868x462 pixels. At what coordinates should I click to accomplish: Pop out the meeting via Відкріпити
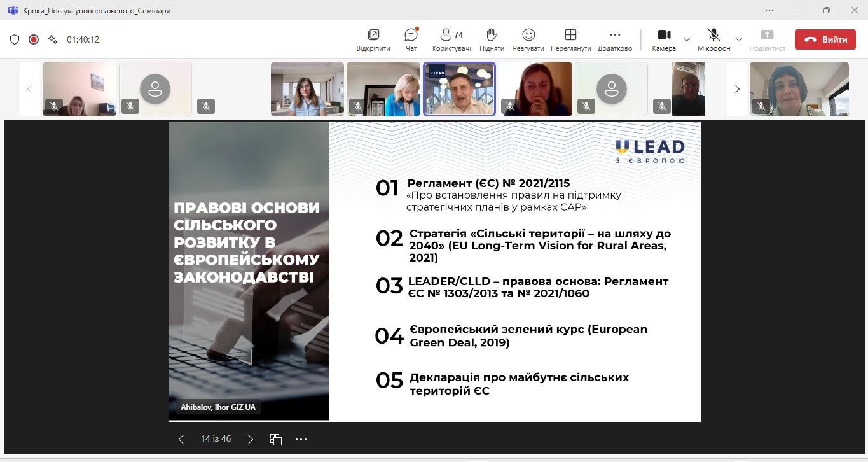tap(373, 39)
